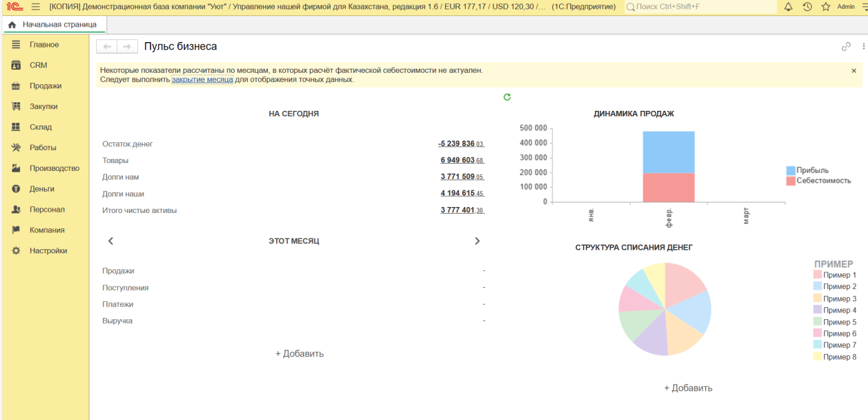Open the CRM section in sidebar

(x=38, y=65)
